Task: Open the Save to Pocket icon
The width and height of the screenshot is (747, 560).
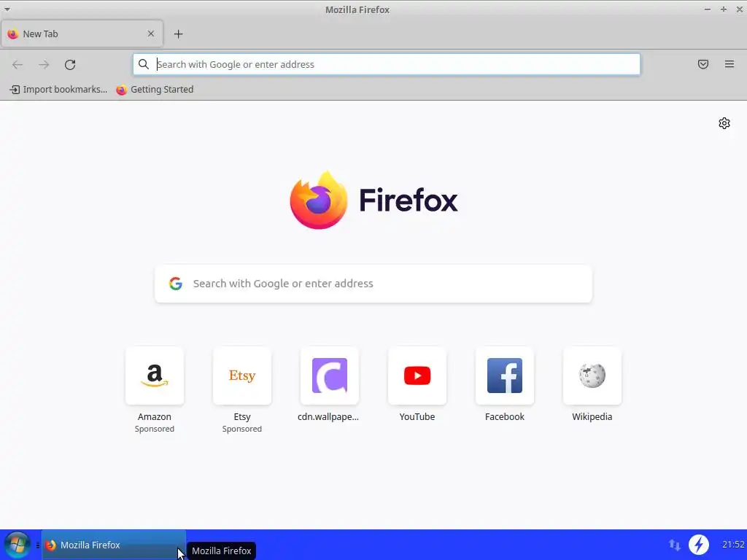Action: click(703, 64)
